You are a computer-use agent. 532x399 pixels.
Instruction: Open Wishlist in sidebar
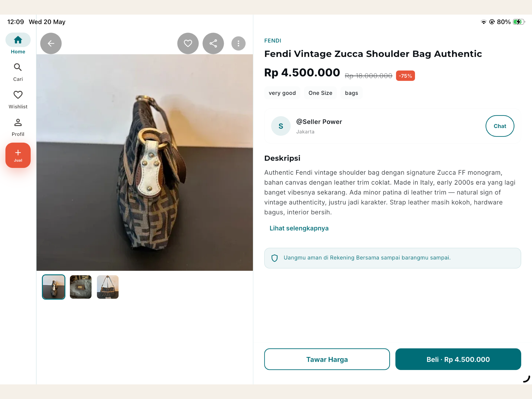(18, 100)
